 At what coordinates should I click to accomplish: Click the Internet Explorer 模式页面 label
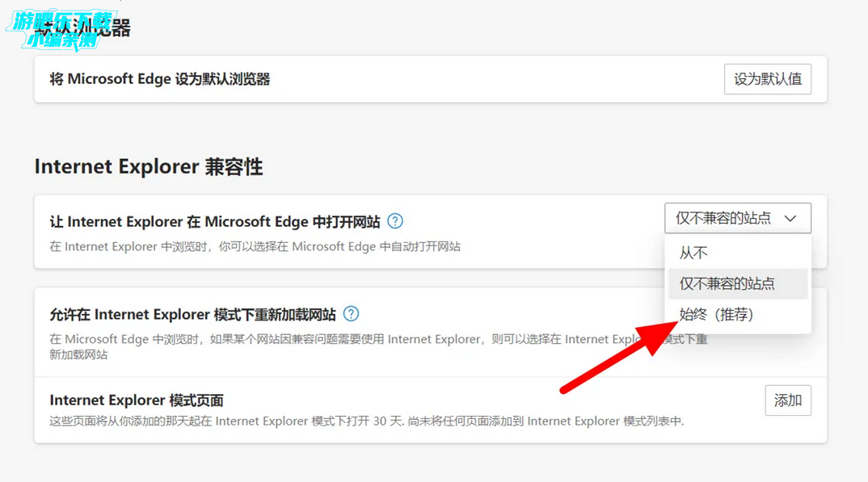[136, 400]
